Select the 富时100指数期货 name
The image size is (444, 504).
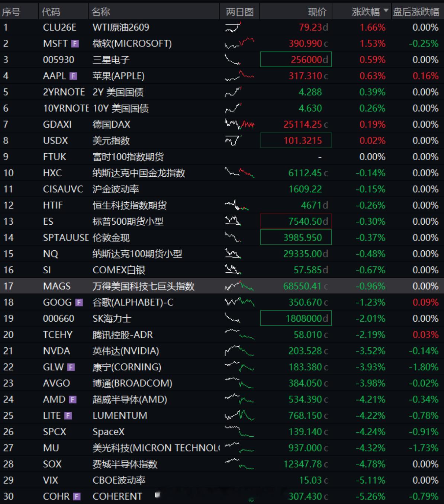coord(128,157)
